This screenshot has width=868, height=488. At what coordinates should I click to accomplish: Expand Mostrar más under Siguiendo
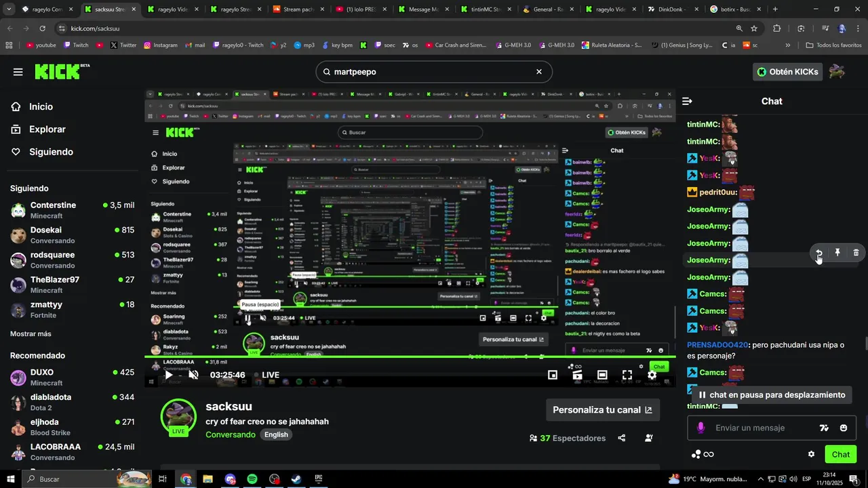point(31,333)
